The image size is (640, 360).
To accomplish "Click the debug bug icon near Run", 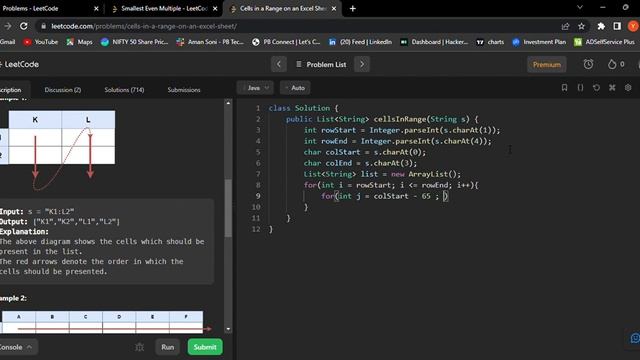I will tap(140, 347).
